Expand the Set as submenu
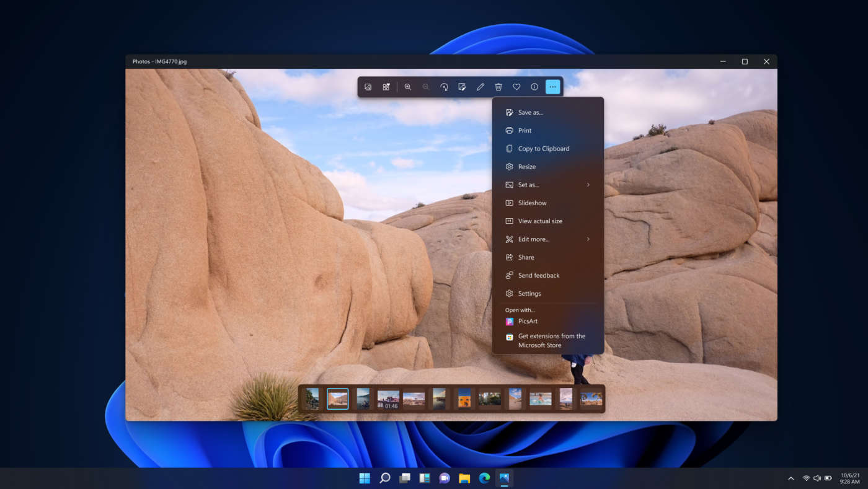Image resolution: width=868 pixels, height=489 pixels. pos(548,185)
